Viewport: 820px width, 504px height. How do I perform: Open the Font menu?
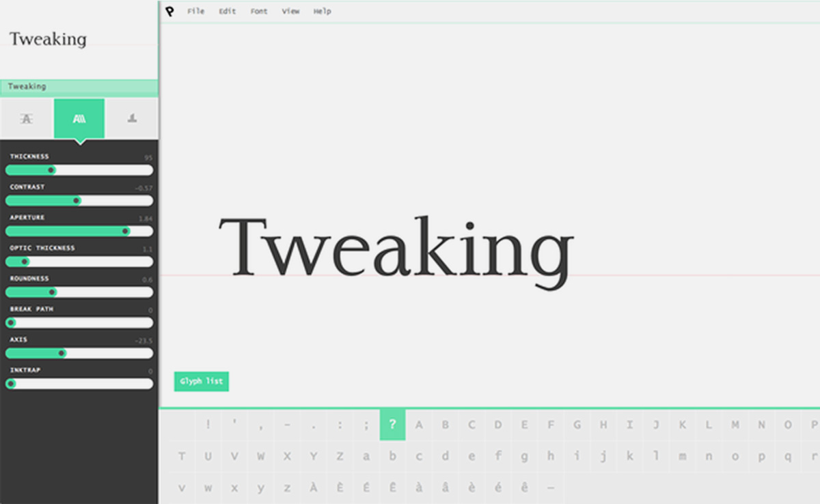tap(259, 12)
